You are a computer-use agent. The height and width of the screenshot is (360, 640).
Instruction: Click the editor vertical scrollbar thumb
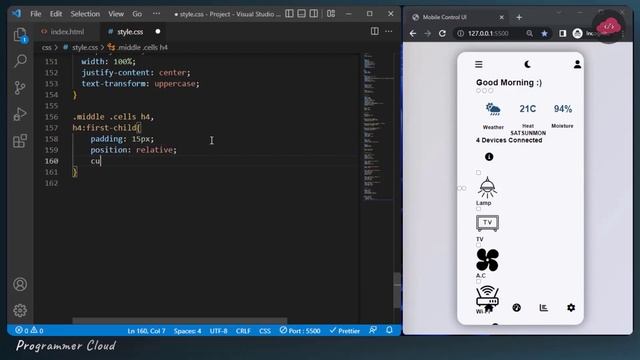pyautogui.click(x=397, y=291)
